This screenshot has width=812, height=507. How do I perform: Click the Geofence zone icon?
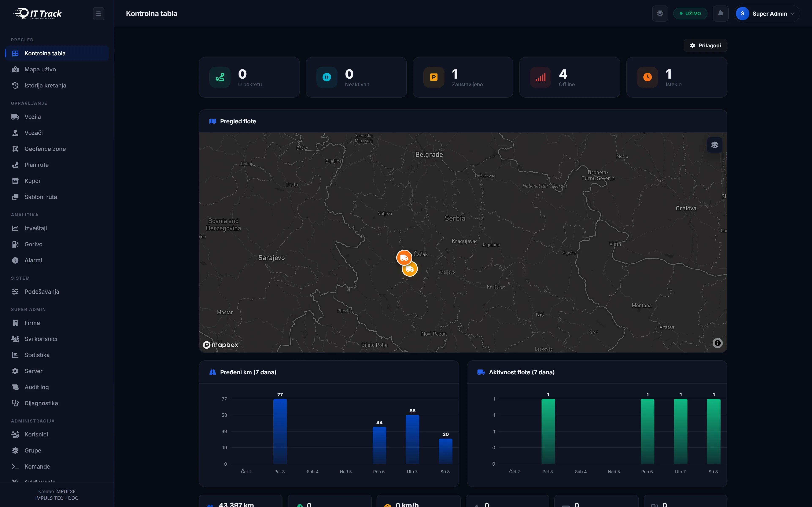pyautogui.click(x=15, y=149)
